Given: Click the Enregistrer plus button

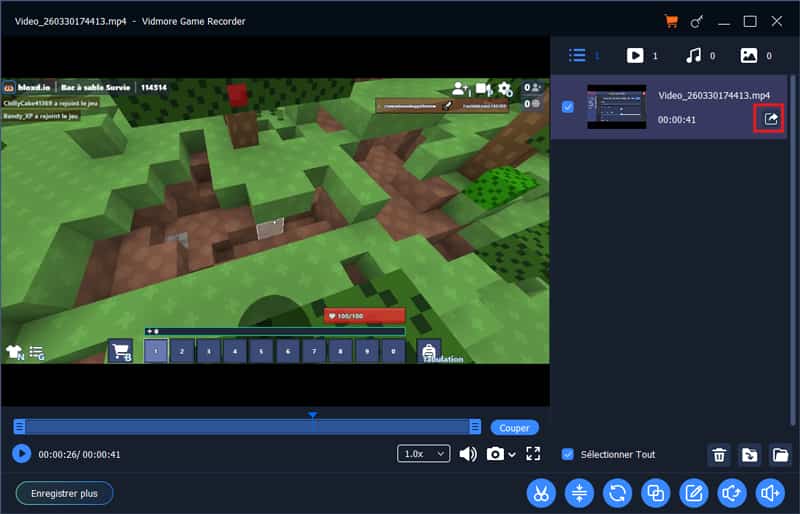Looking at the screenshot, I should click(x=64, y=493).
